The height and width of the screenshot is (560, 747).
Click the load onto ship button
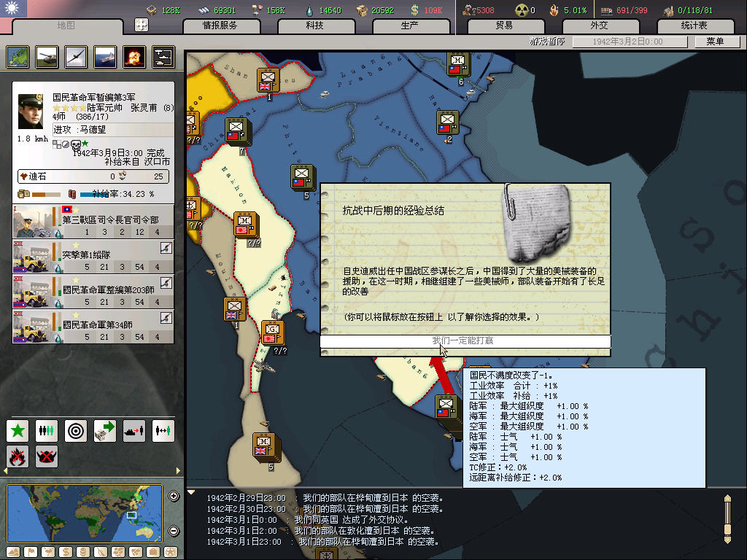click(134, 431)
